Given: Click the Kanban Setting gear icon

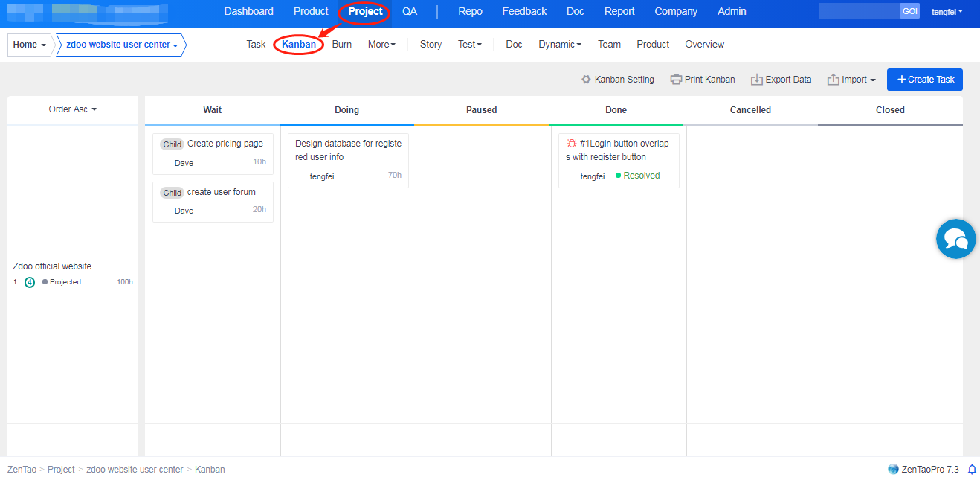Looking at the screenshot, I should [x=586, y=80].
